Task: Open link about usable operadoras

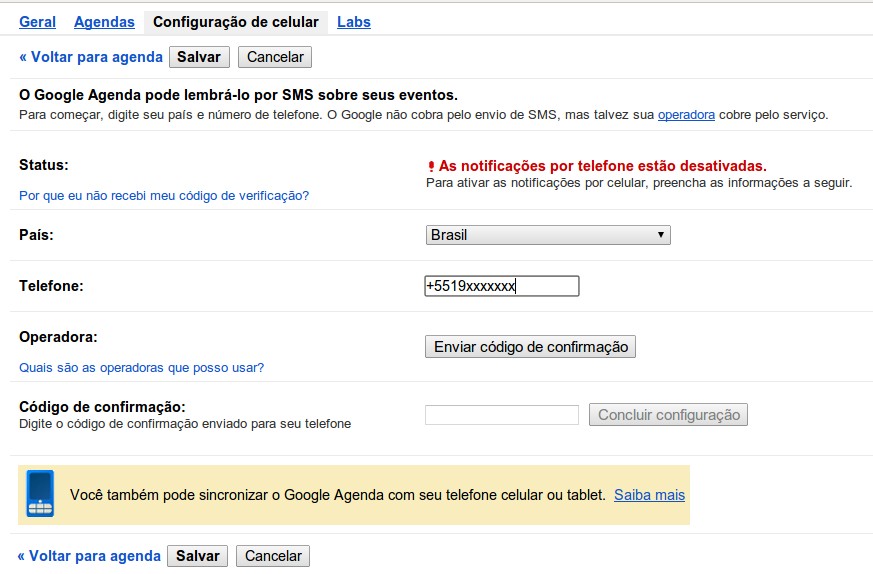Action: (142, 368)
